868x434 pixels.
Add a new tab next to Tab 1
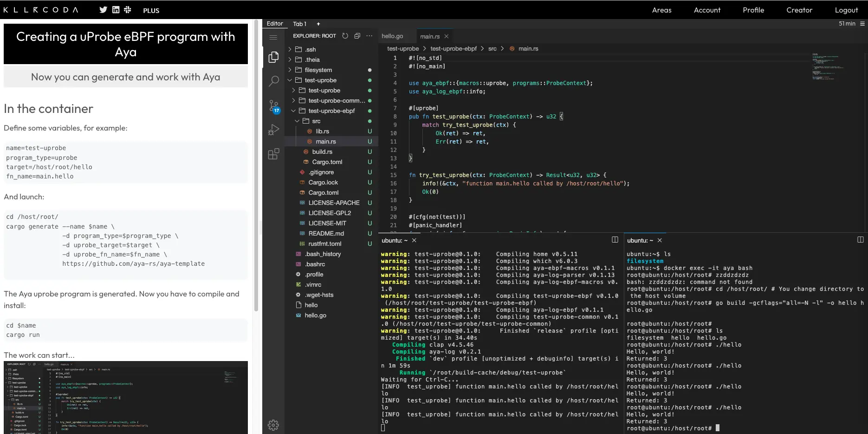318,24
